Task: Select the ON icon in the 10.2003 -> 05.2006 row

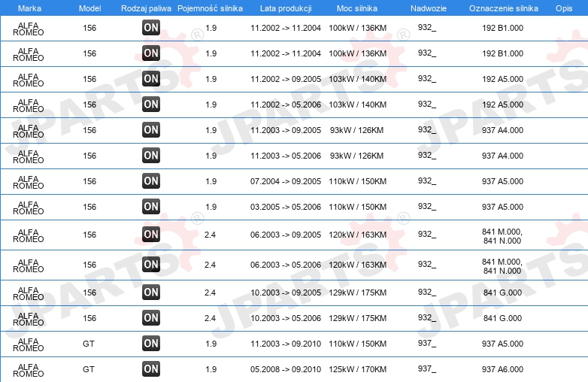Action: pos(151,317)
